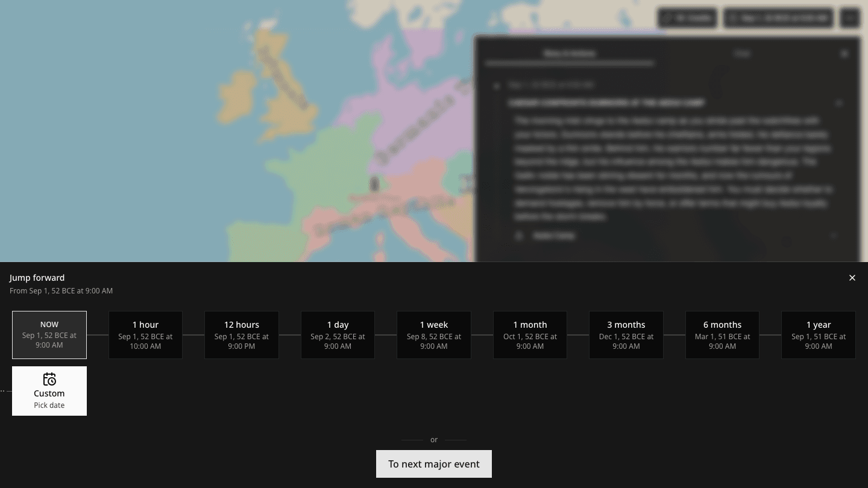The image size is (868, 488).
Task: Switch to the first tab in blurred panel
Action: pos(570,54)
